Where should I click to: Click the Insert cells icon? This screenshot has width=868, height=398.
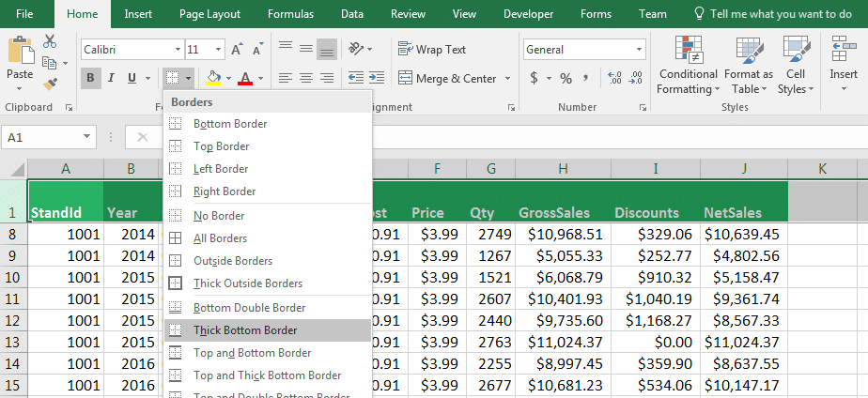click(x=844, y=48)
